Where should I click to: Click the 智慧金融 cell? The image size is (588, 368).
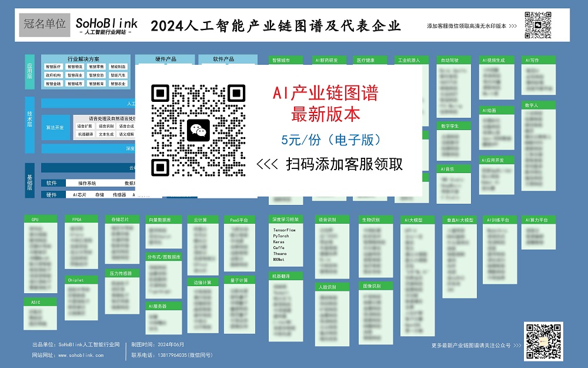tap(54, 84)
